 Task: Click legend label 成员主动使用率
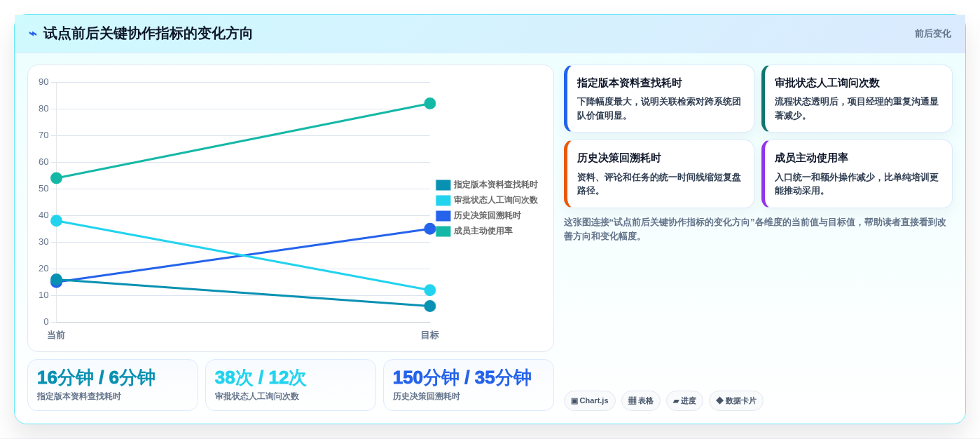point(483,231)
